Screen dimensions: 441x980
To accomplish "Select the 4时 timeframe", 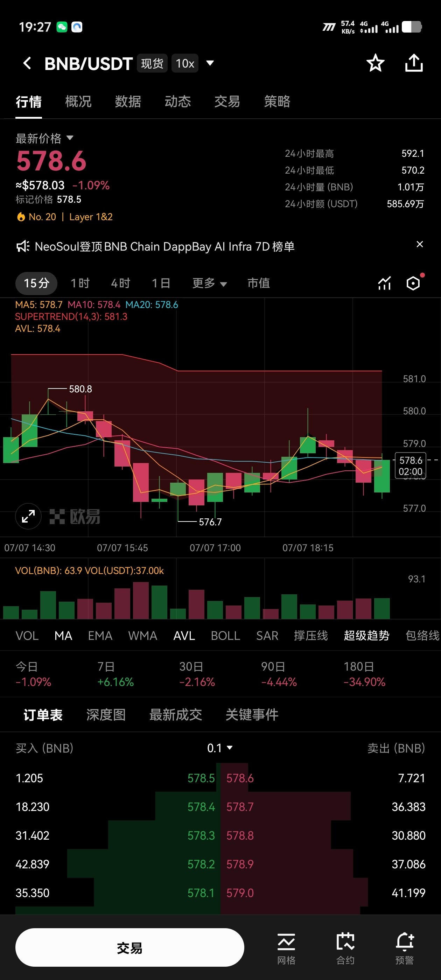I will 121,283.
